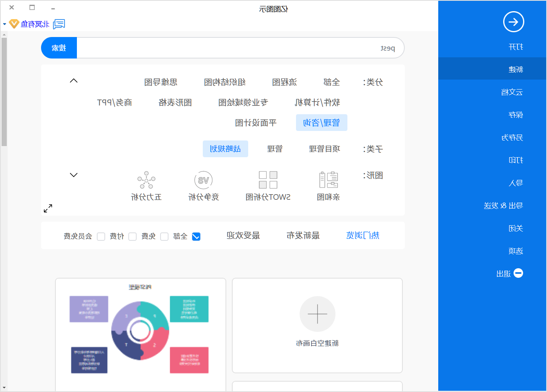Screen dimensions: 547x392
Task: Click the vertical scrollbar thumb
Action: click(4, 92)
